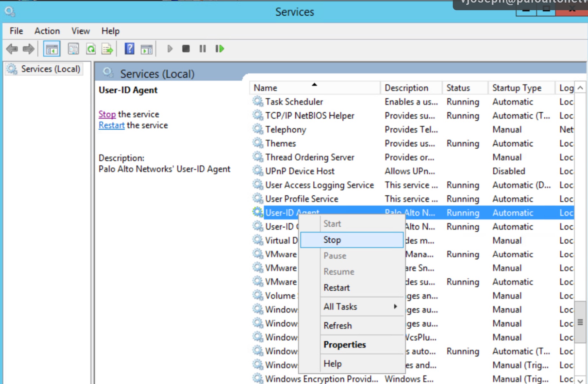Click the Stop the service link
Viewport: 588px width, 384px height.
[x=107, y=114]
